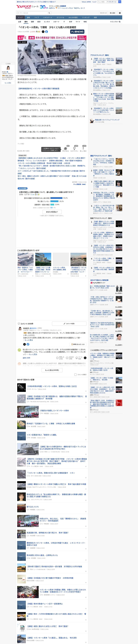The image size is (138, 644).
Task: Open the 購入履歴 link
Action: pyautogui.click(x=112, y=13)
